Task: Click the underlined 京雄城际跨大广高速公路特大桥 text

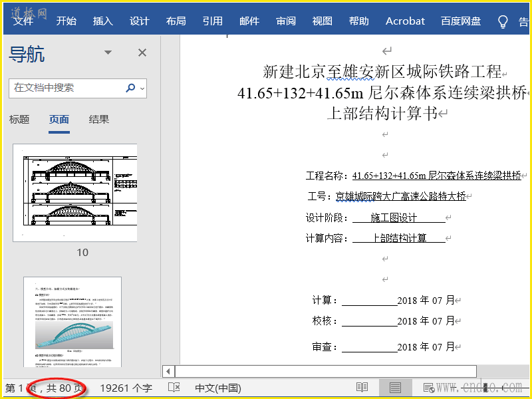Action: click(x=401, y=196)
